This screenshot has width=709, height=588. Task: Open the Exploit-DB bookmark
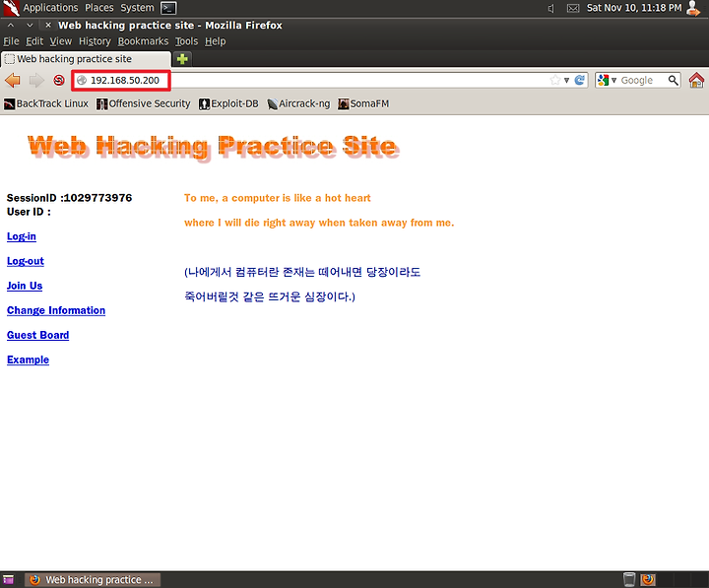tap(228, 104)
